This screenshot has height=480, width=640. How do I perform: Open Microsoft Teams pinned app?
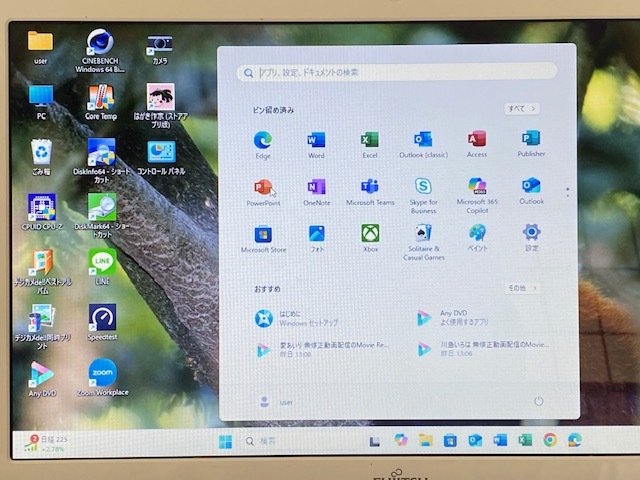pyautogui.click(x=370, y=191)
